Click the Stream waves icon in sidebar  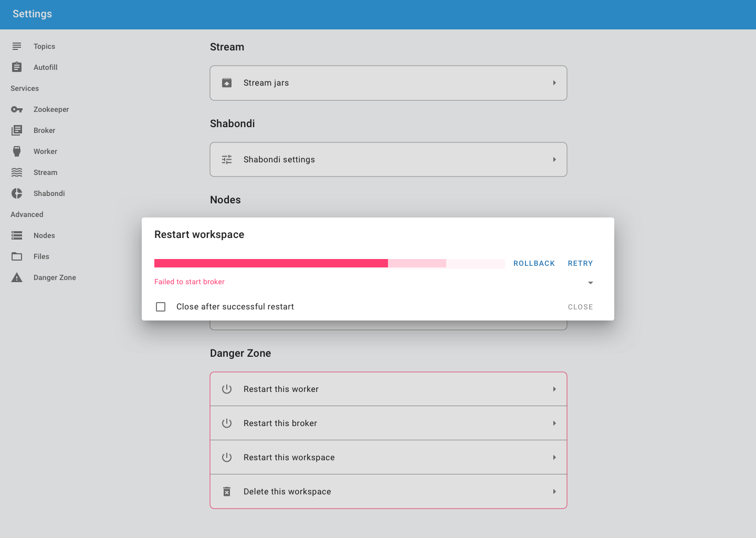[x=17, y=172]
